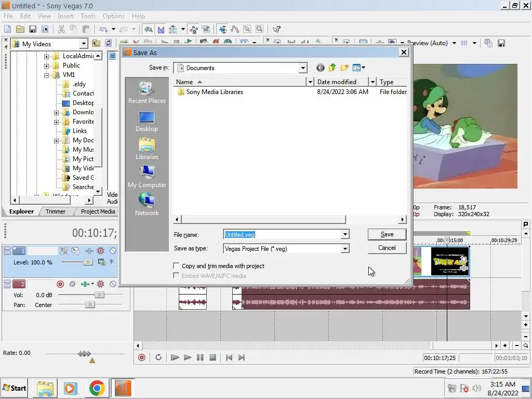Open the File name history dropdown arrow
The image size is (532, 399).
point(345,234)
